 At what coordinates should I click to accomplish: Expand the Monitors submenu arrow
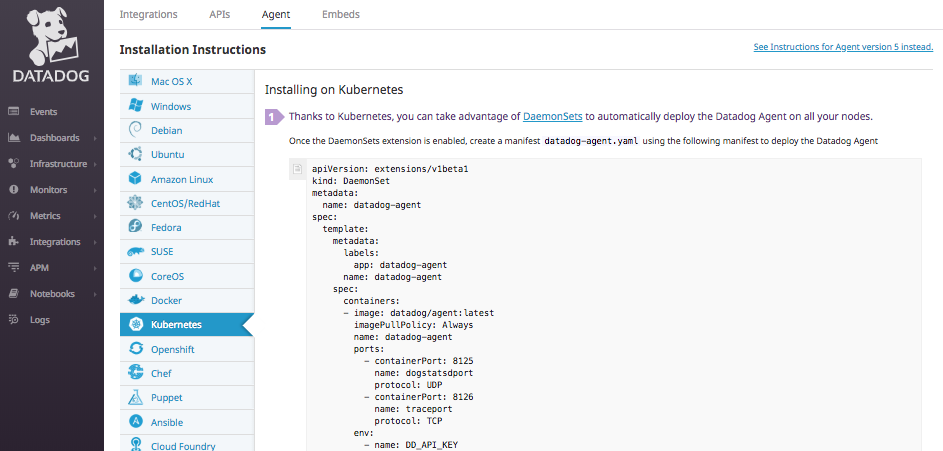coord(95,190)
